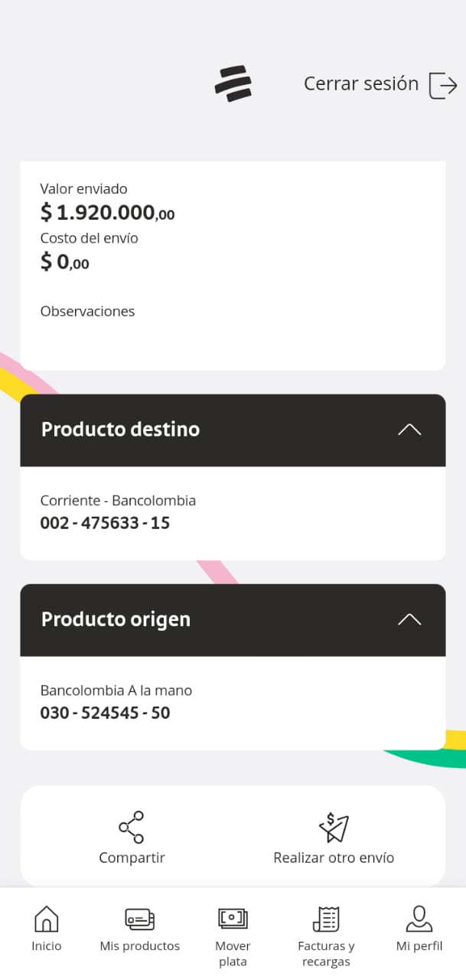466x980 pixels.
Task: Tap origin account number 030 - 524545 - 50
Action: tap(105, 714)
